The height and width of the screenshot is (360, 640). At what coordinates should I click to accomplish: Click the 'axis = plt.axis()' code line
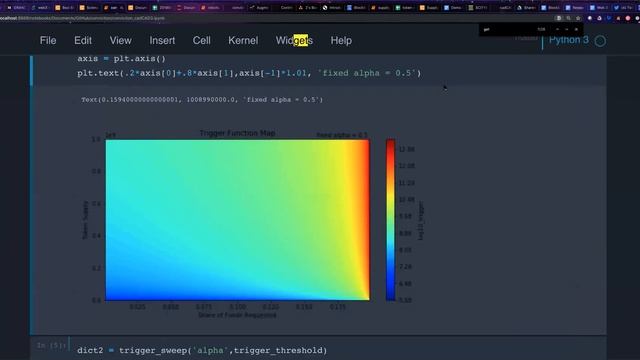click(x=121, y=58)
